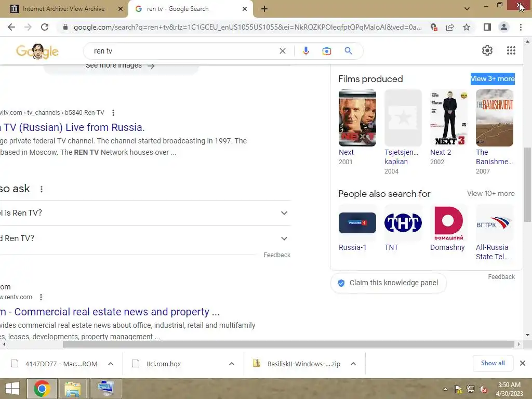Click Feedback under the questions
532x399 pixels.
(x=277, y=255)
